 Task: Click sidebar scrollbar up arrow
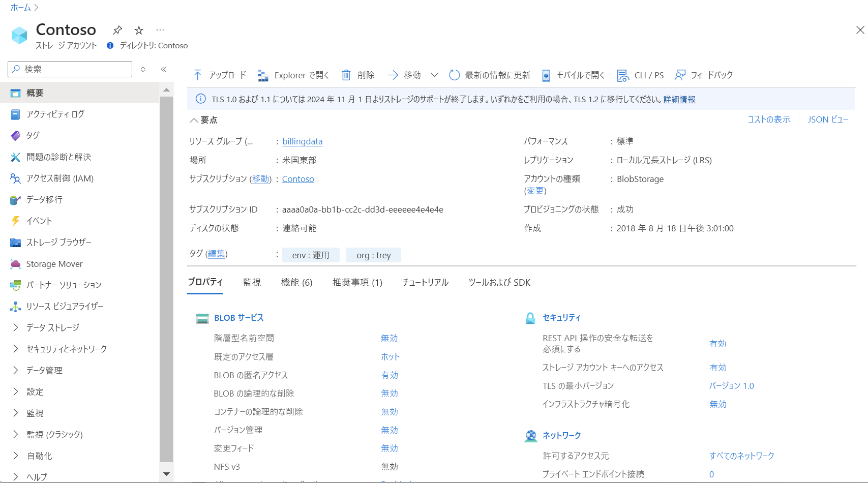(166, 90)
